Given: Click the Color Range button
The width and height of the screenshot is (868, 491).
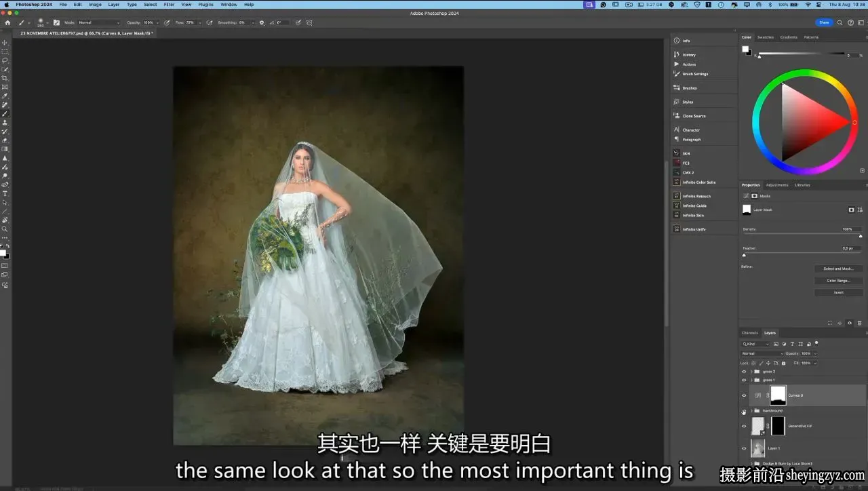Looking at the screenshot, I should coord(838,280).
